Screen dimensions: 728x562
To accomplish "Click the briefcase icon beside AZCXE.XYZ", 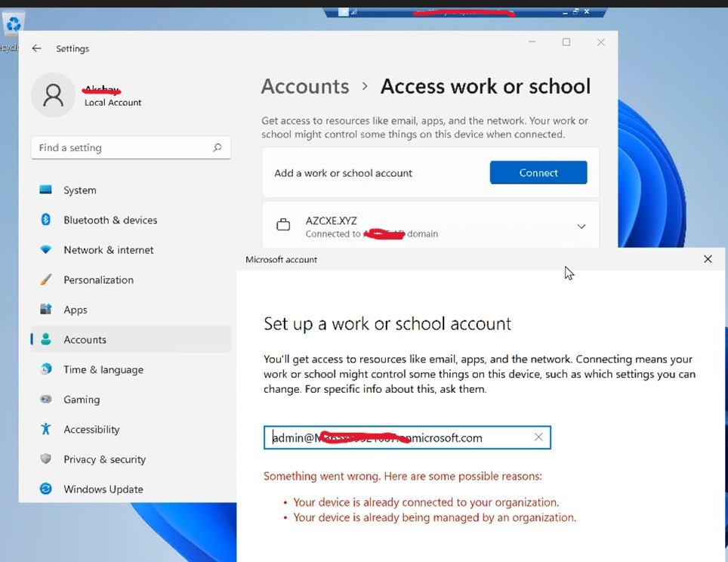I will pyautogui.click(x=283, y=225).
